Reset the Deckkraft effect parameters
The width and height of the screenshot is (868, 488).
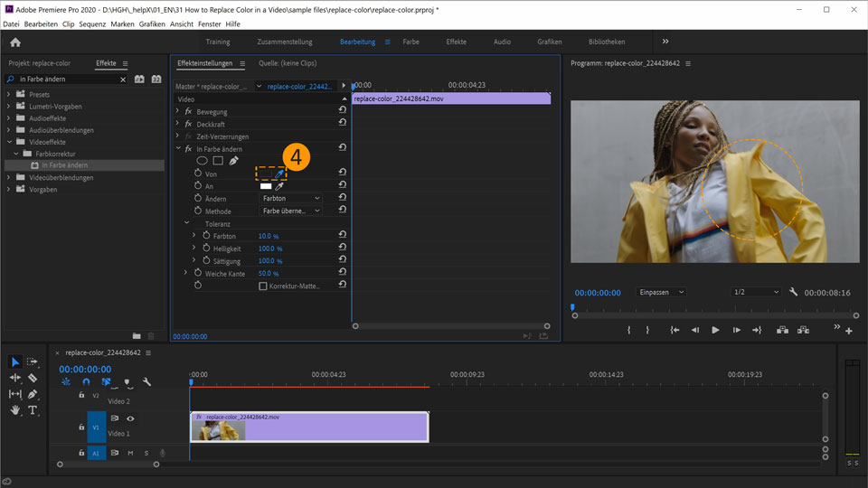tap(342, 124)
